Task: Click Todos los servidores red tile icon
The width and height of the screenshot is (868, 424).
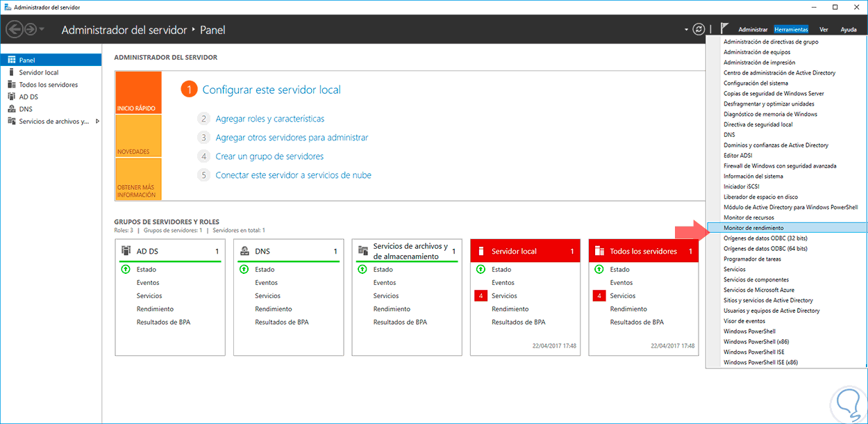Action: 599,251
